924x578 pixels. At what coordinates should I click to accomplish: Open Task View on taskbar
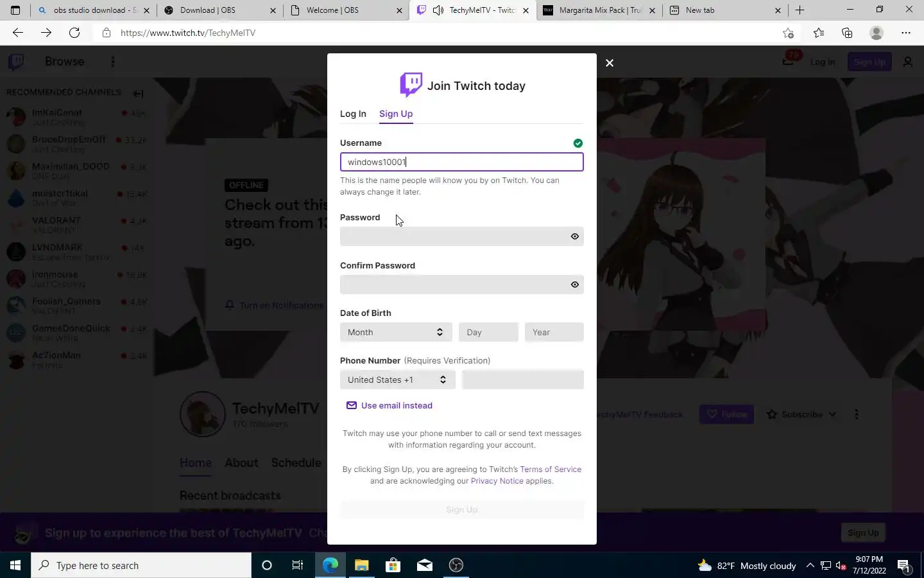(x=298, y=565)
